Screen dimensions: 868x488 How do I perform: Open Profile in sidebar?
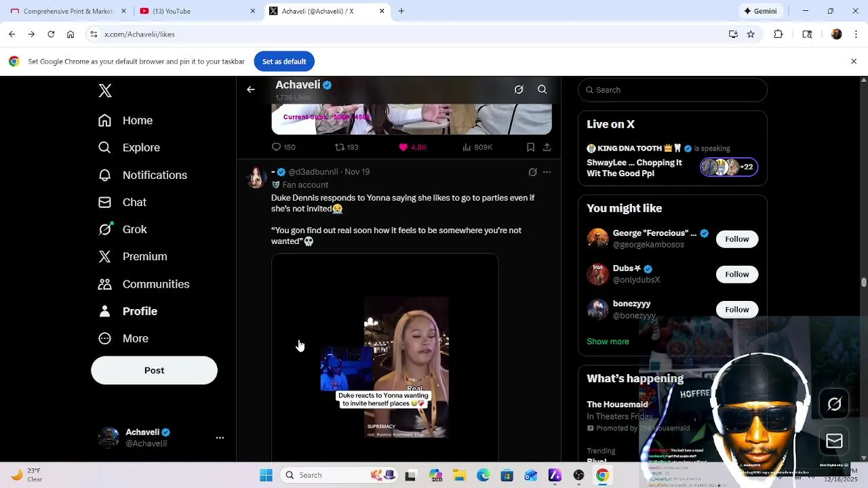(x=127, y=311)
